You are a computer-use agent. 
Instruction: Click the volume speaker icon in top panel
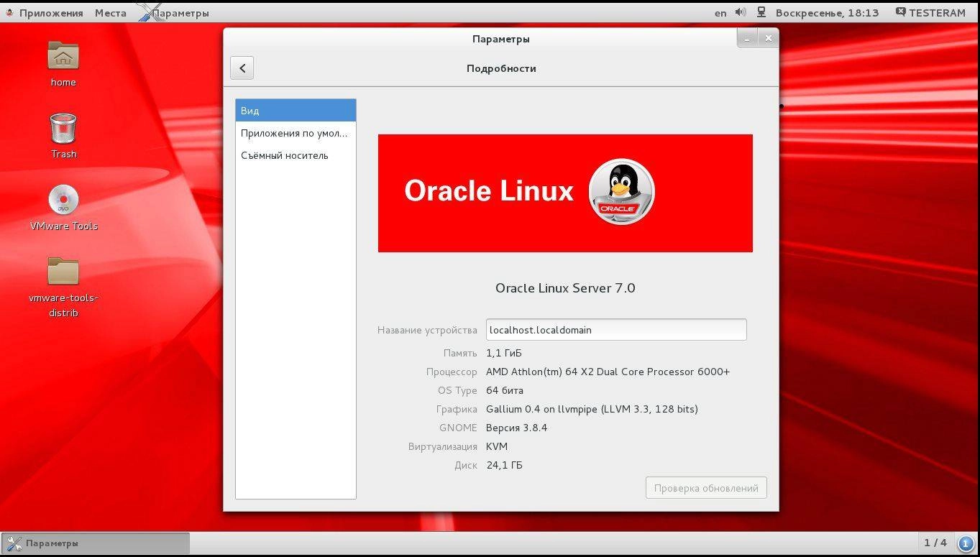coord(741,12)
